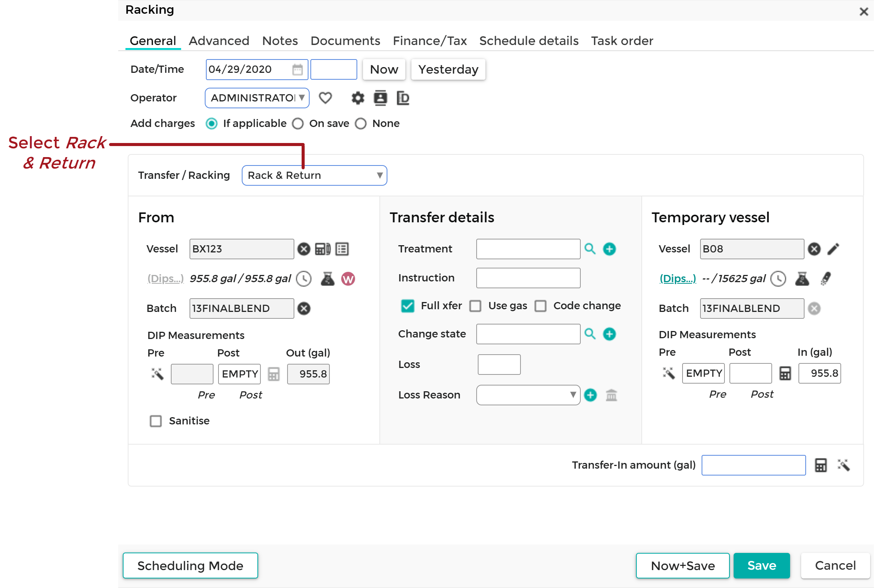Click the Instruction input field

point(528,278)
